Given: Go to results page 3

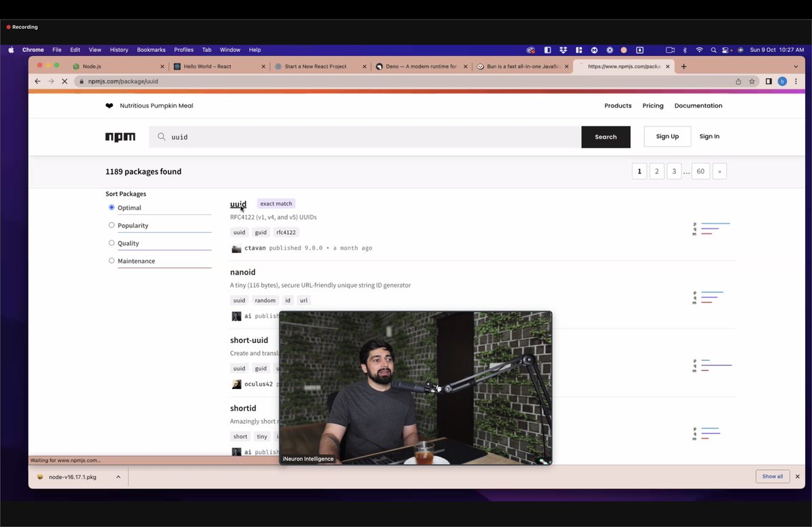Looking at the screenshot, I should pos(674,171).
